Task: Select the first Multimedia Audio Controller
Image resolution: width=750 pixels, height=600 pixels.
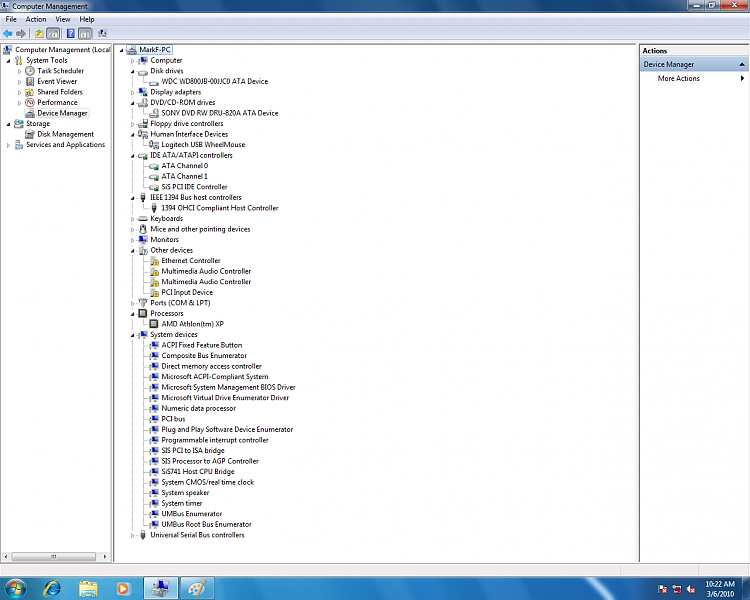Action: (206, 271)
